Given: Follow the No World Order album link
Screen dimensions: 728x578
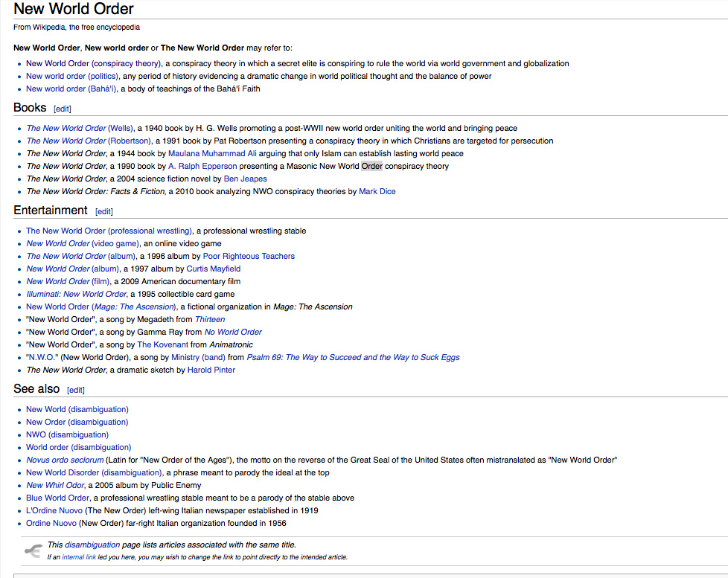Looking at the screenshot, I should tap(233, 332).
